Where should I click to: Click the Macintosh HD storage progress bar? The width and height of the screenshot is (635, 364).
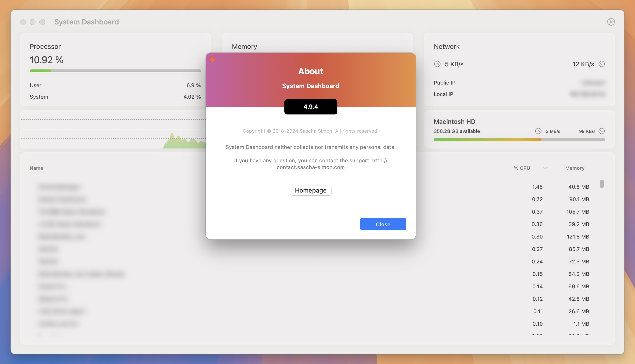pyautogui.click(x=519, y=139)
